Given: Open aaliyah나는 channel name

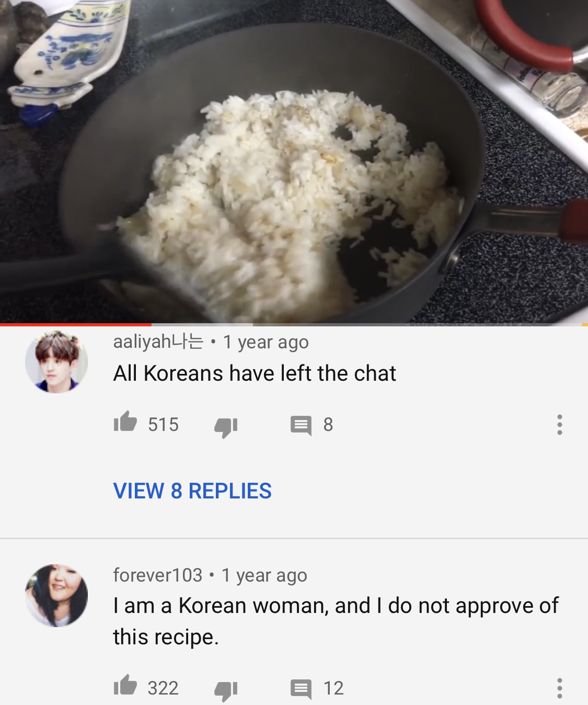Looking at the screenshot, I should pyautogui.click(x=158, y=342).
